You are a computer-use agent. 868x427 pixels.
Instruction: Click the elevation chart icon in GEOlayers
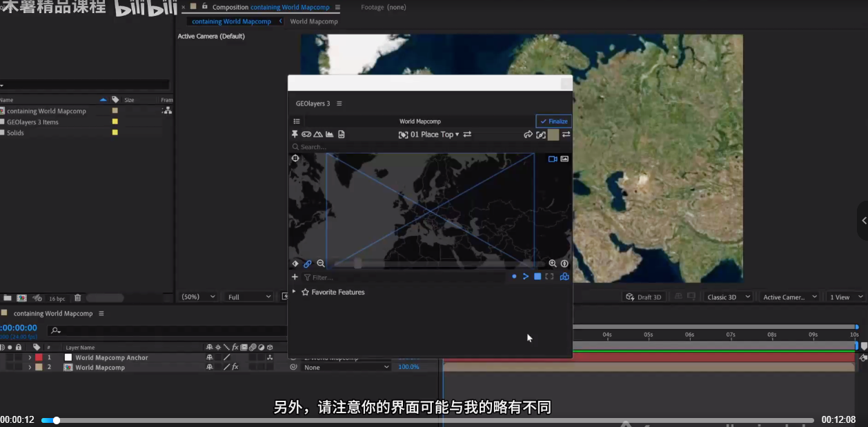[329, 135]
